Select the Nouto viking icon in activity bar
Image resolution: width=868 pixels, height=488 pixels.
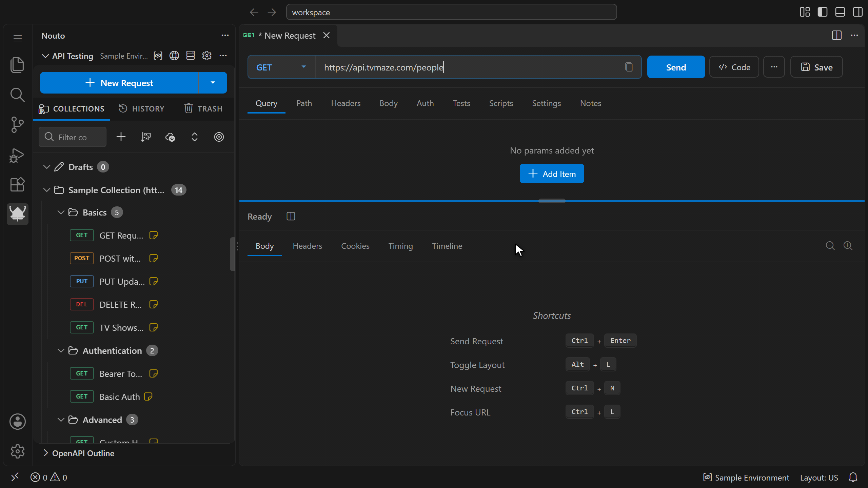[x=17, y=214]
